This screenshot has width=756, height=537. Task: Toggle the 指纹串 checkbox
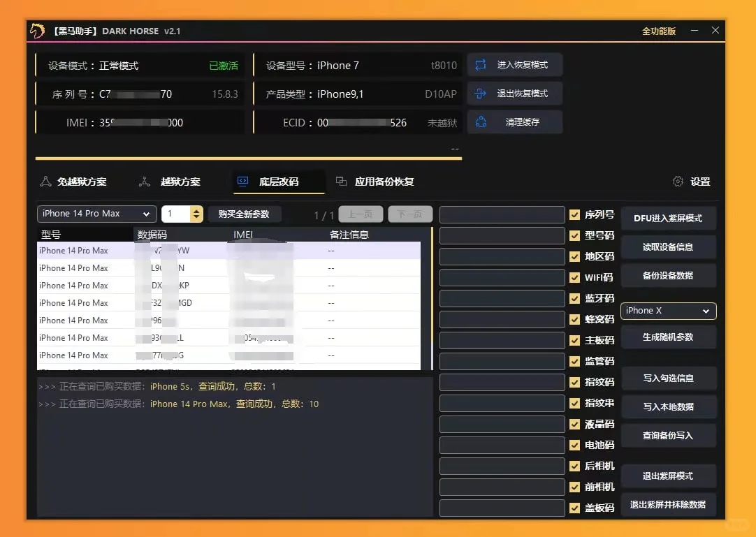[575, 403]
